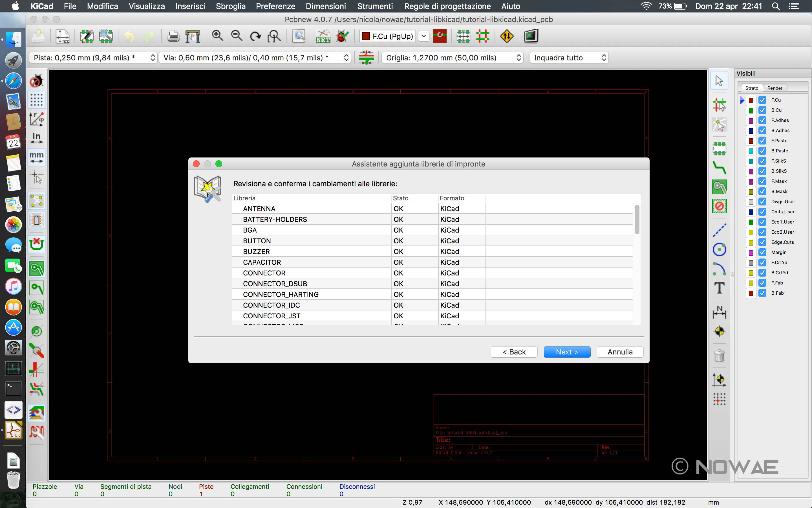Switch to the Render tab
The image size is (812, 508).
775,88
